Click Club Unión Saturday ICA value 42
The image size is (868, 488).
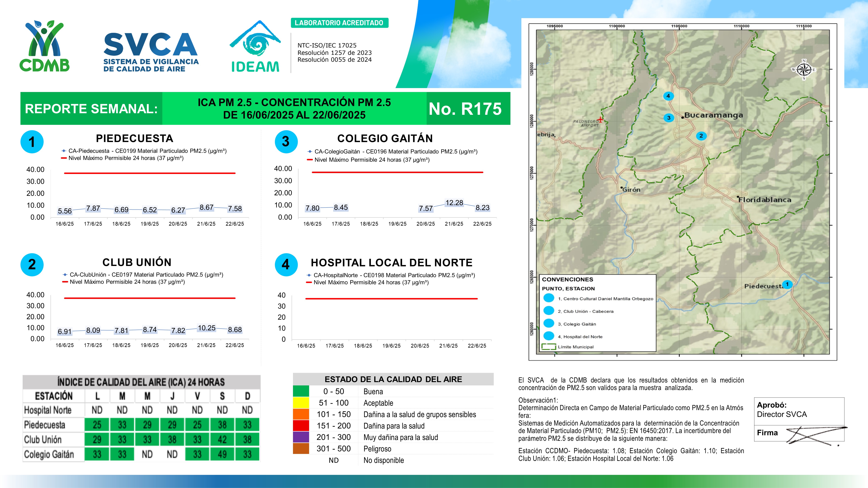pyautogui.click(x=222, y=440)
